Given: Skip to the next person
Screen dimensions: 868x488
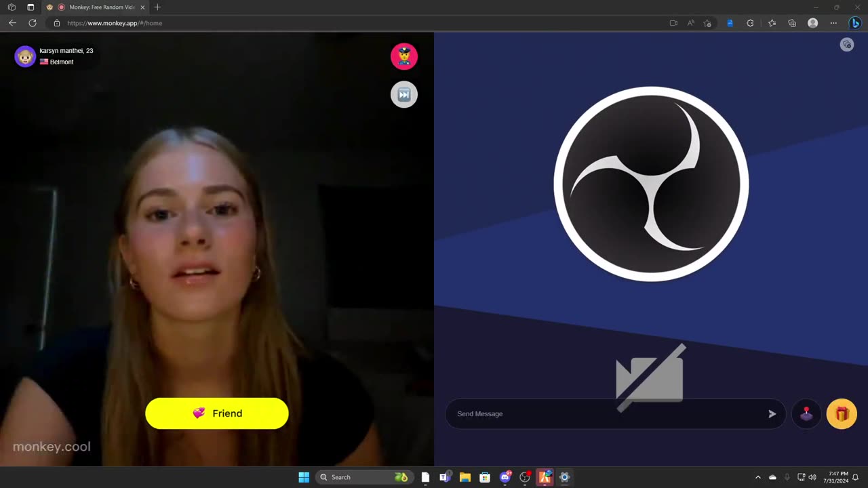Looking at the screenshot, I should (404, 94).
